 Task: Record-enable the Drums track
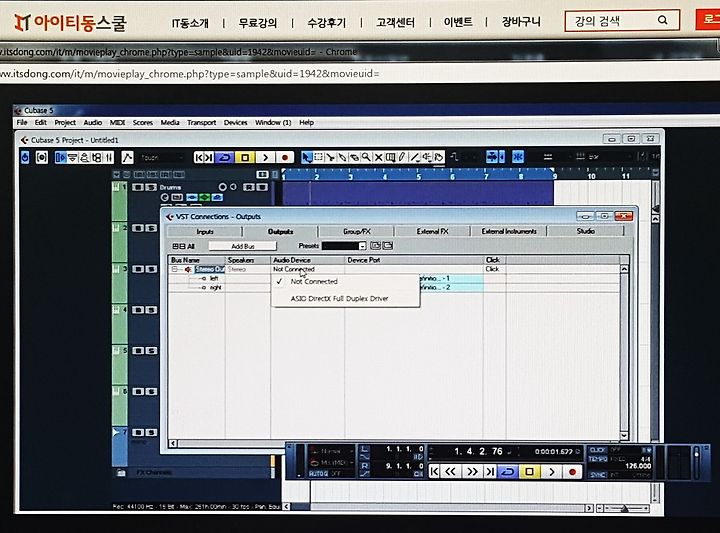[222, 187]
